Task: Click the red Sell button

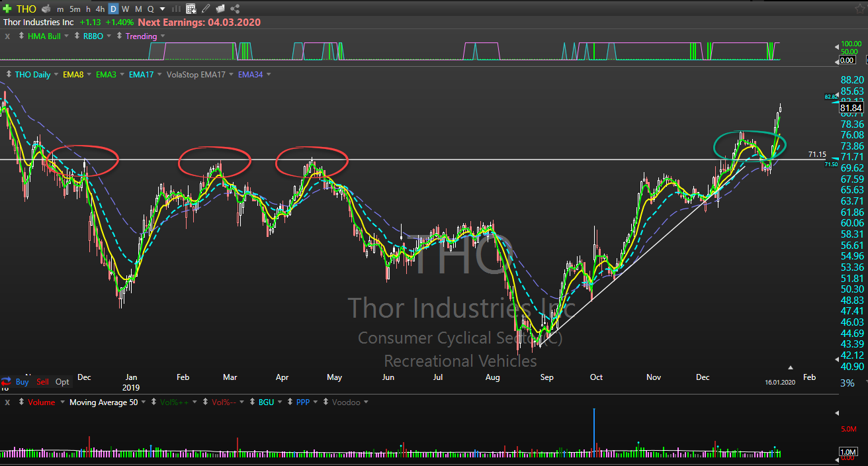Action: 42,382
